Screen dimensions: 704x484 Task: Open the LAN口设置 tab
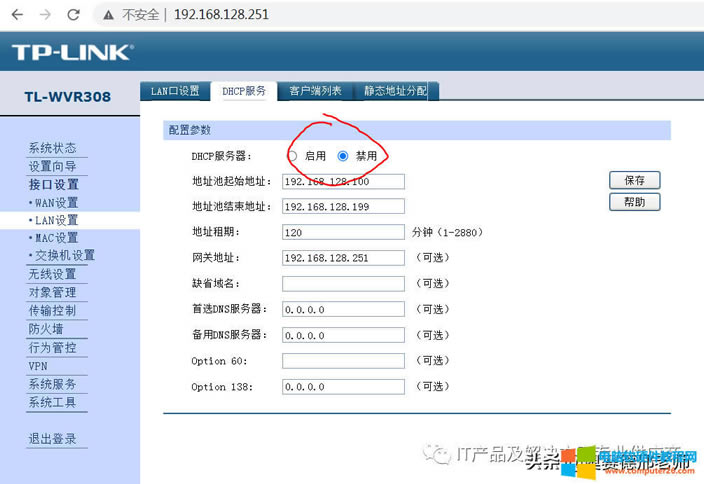[175, 91]
